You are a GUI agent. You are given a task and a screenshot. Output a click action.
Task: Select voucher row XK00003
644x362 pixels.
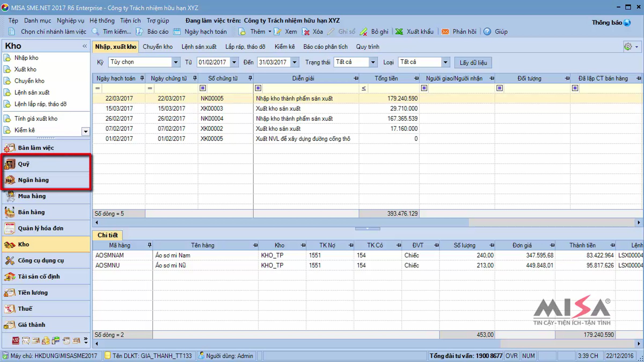click(x=368, y=109)
